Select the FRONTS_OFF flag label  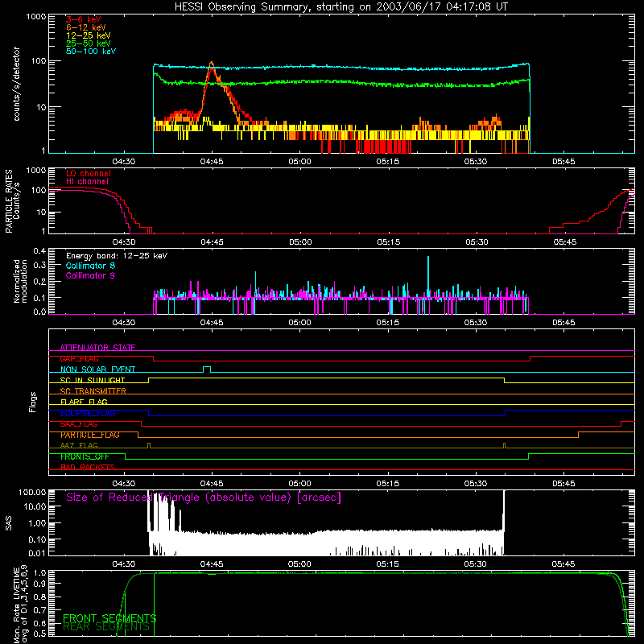click(x=85, y=456)
